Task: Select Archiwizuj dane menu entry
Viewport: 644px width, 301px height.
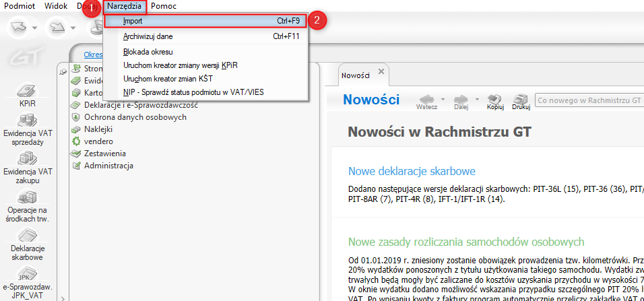Action: [205, 36]
